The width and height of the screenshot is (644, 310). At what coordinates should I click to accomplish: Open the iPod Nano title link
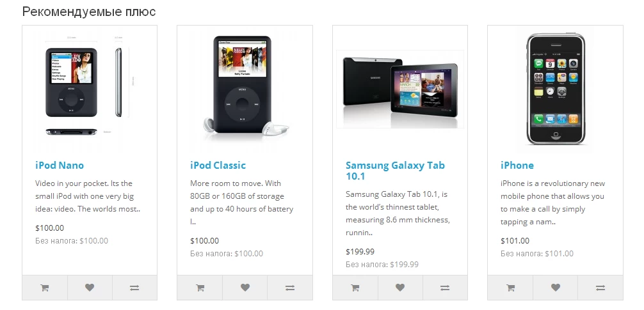60,166
